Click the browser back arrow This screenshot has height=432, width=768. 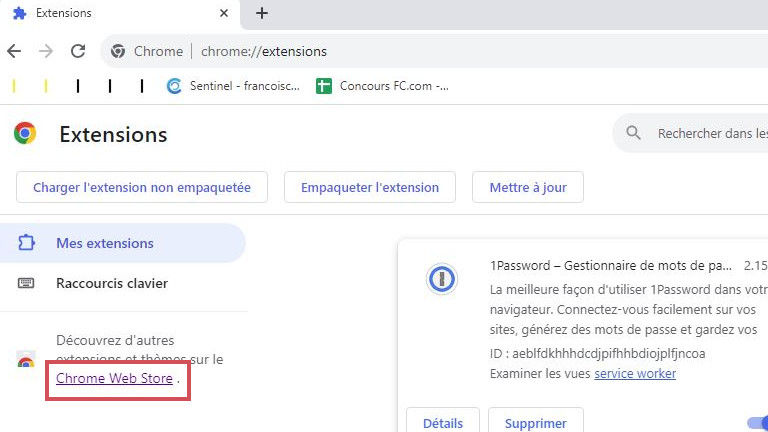15,51
